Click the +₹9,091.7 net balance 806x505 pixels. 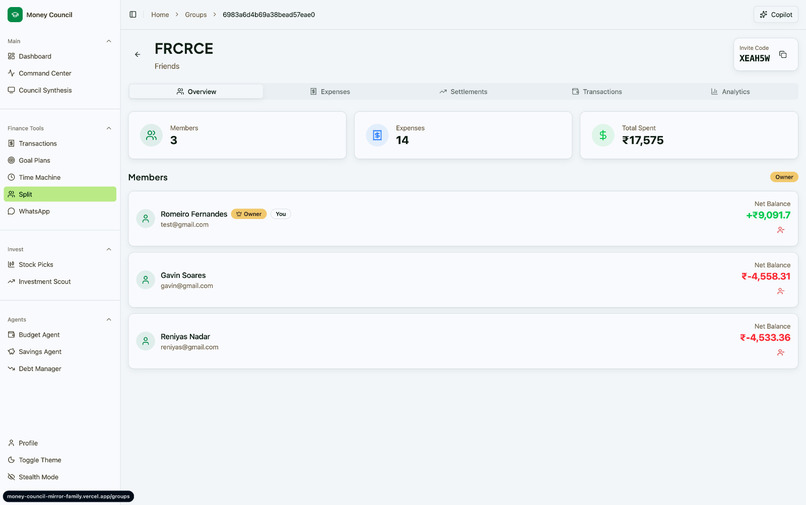(x=768, y=215)
